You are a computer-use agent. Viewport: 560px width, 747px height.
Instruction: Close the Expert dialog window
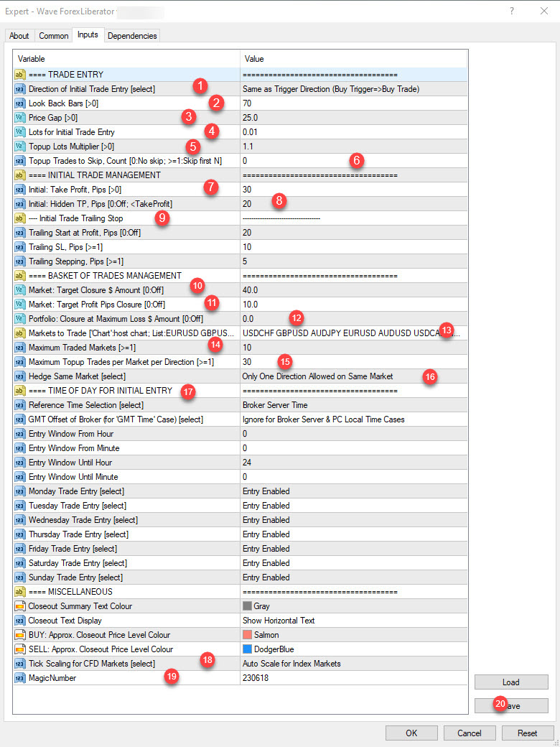pyautogui.click(x=544, y=11)
